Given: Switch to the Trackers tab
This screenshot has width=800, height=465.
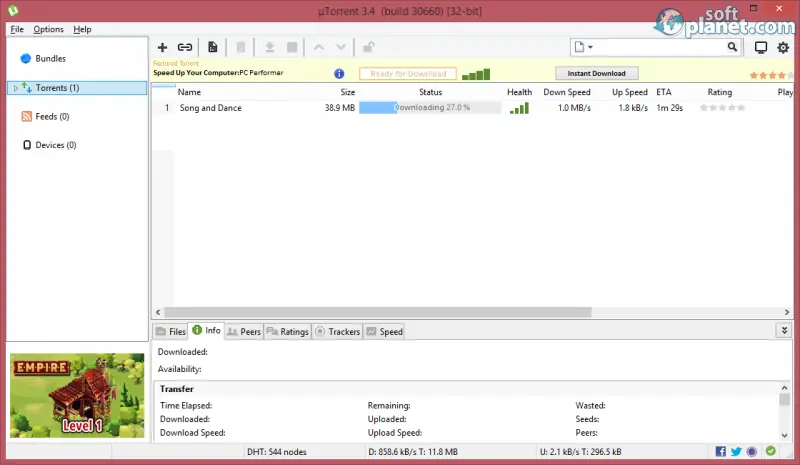Looking at the screenshot, I should [x=337, y=332].
